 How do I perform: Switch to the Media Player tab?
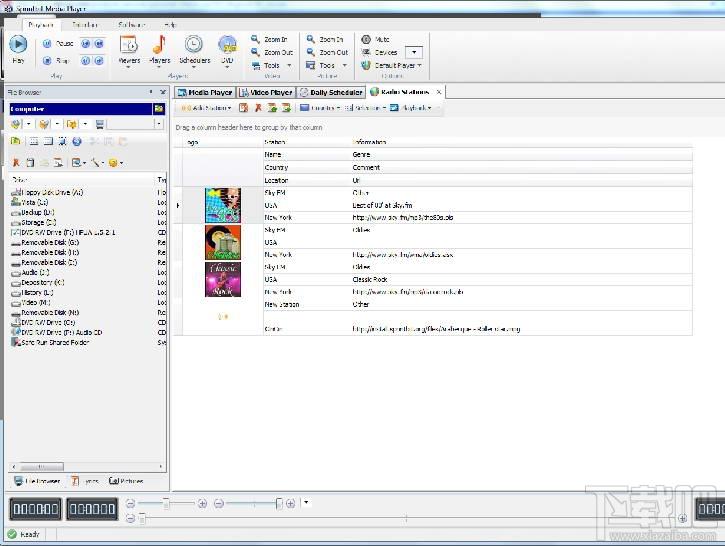pos(205,92)
